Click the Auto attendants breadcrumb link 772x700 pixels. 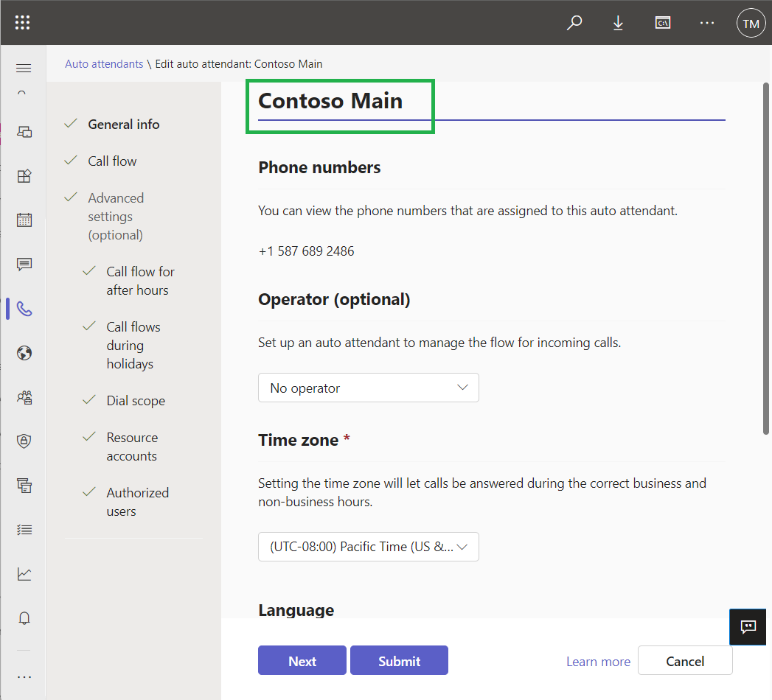point(104,64)
